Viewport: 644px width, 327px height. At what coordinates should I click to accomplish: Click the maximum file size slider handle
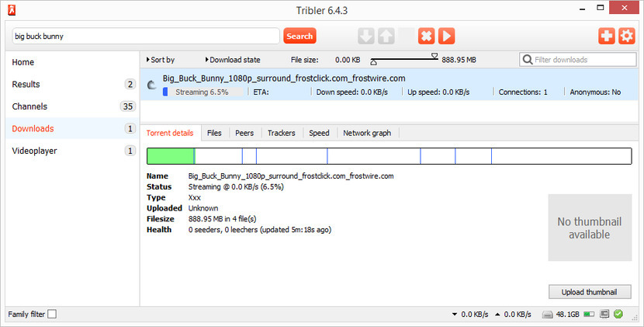[x=435, y=57]
